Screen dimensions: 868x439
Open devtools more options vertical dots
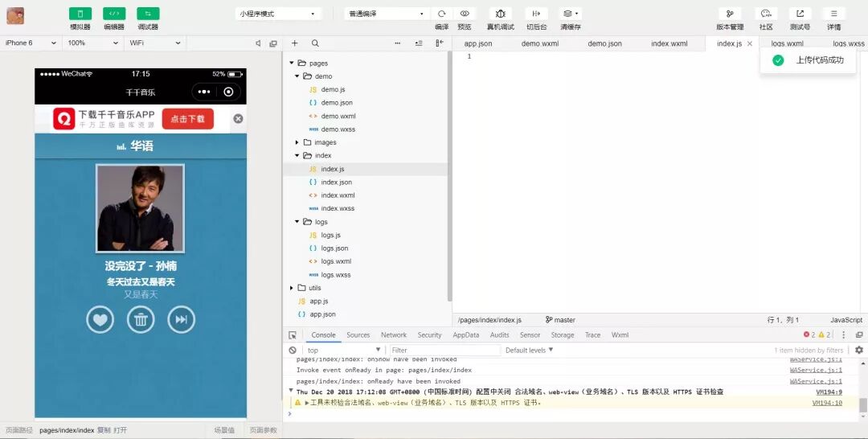844,335
